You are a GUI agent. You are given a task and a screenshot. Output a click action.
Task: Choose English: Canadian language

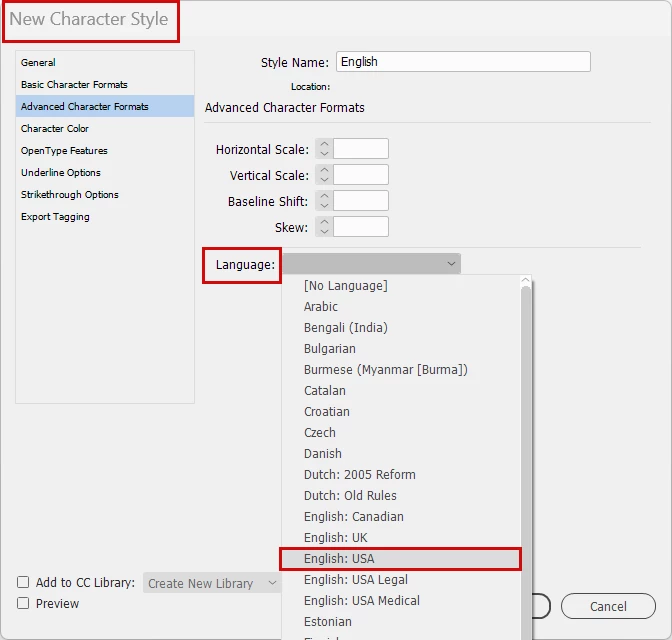click(401, 517)
